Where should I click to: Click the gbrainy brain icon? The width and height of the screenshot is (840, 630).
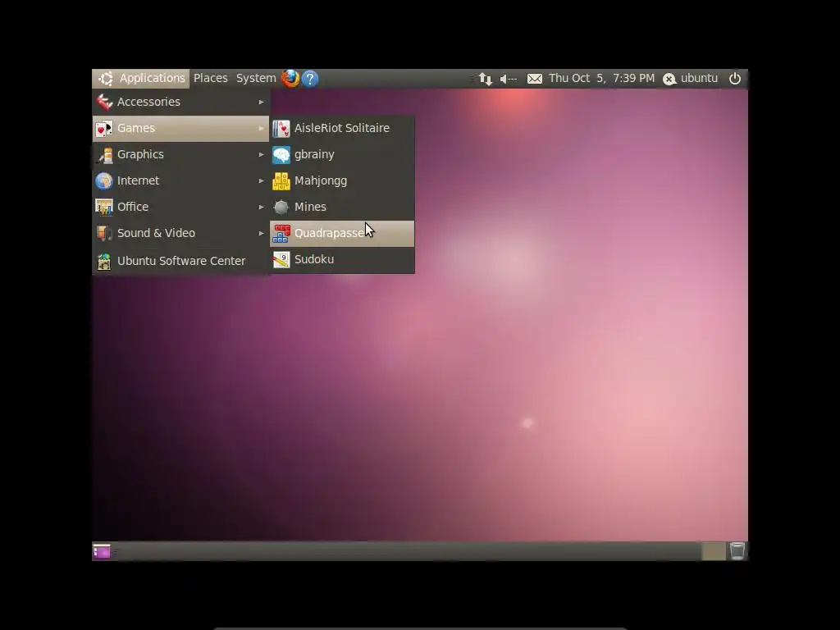pyautogui.click(x=281, y=155)
